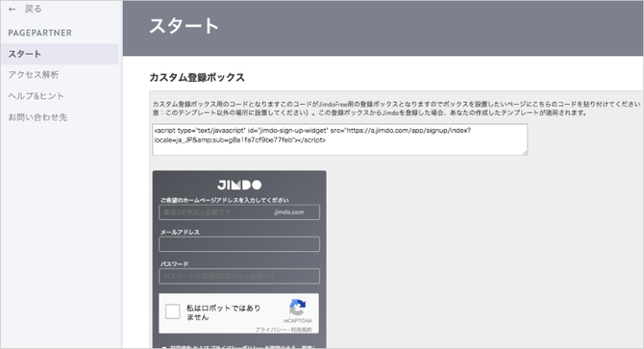Screen dimensions: 644x349
Task: Click the スタート page title
Action: pyautogui.click(x=184, y=26)
